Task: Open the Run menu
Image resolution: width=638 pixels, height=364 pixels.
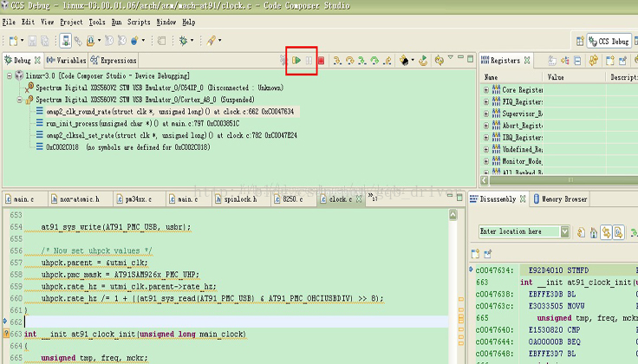Action: [116, 22]
